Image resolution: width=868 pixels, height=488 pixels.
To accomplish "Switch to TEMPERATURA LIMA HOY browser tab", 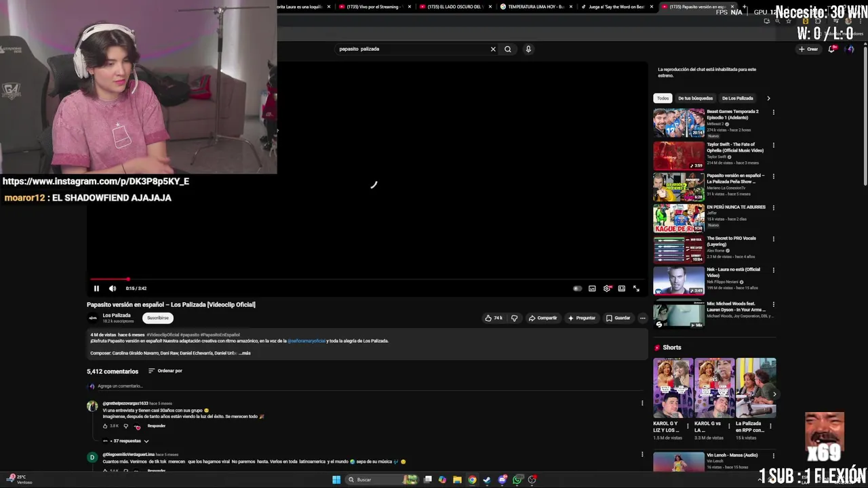I will (x=536, y=7).
